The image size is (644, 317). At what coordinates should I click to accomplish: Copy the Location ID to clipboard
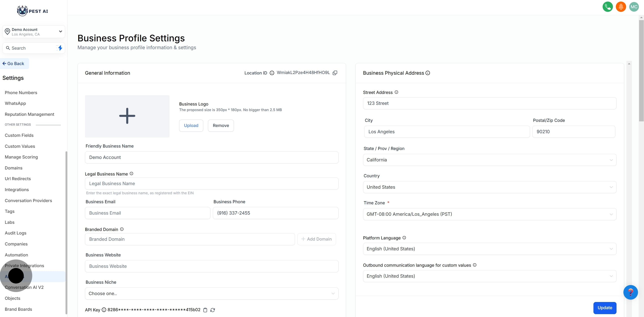point(335,73)
